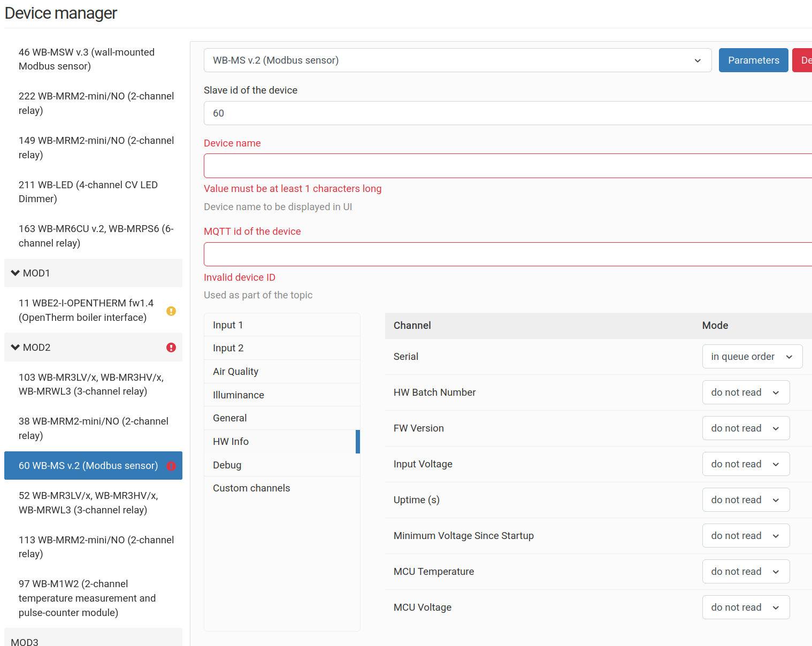Switch to the Air Quality tab

coord(235,372)
